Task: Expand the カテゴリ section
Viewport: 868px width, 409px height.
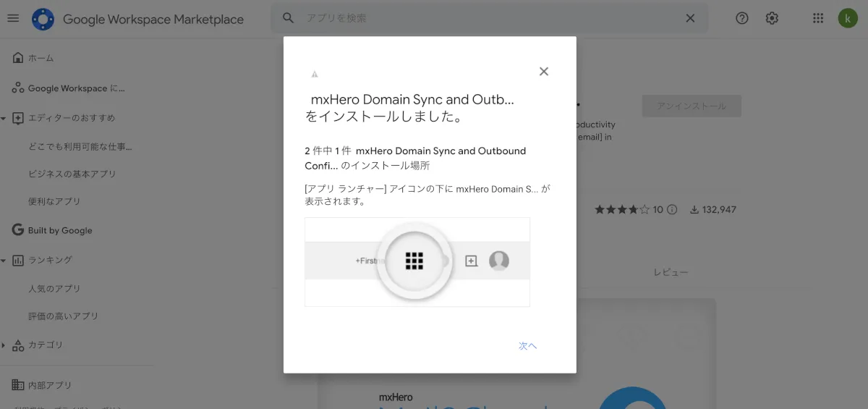Action: (x=4, y=345)
